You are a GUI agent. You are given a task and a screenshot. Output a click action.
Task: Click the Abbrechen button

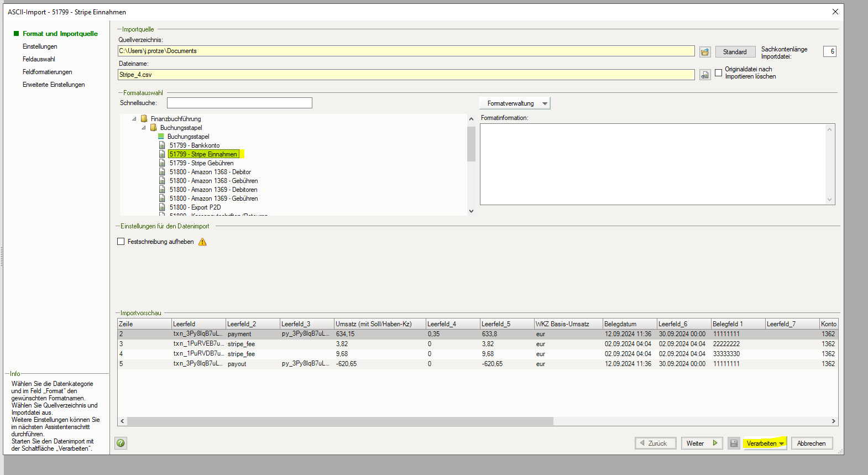(811, 443)
